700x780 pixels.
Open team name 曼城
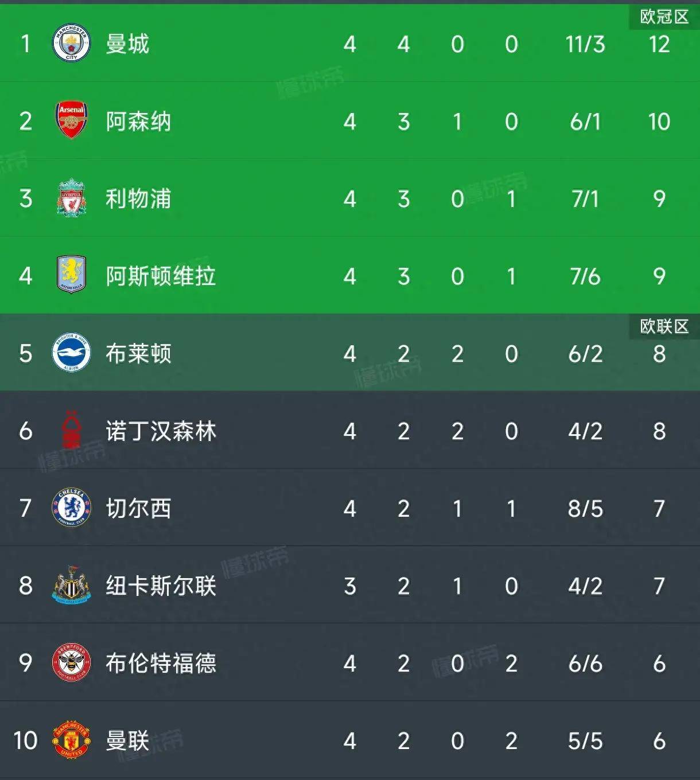(127, 44)
